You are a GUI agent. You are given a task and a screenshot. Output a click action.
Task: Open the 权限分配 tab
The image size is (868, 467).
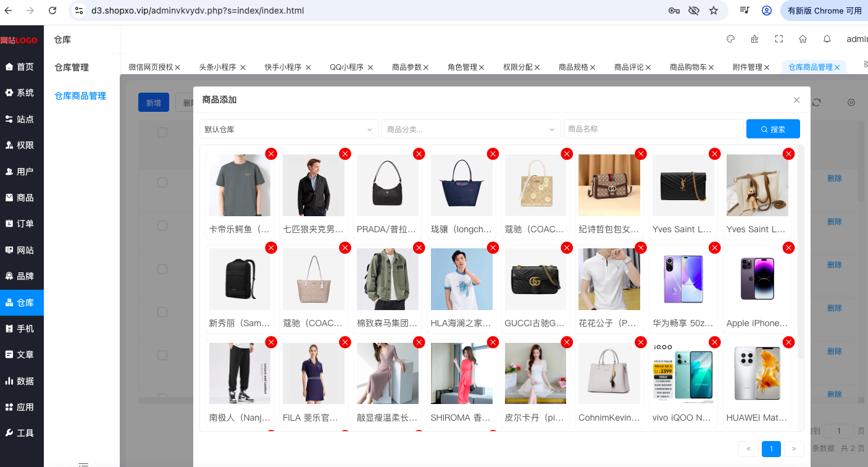pos(517,67)
